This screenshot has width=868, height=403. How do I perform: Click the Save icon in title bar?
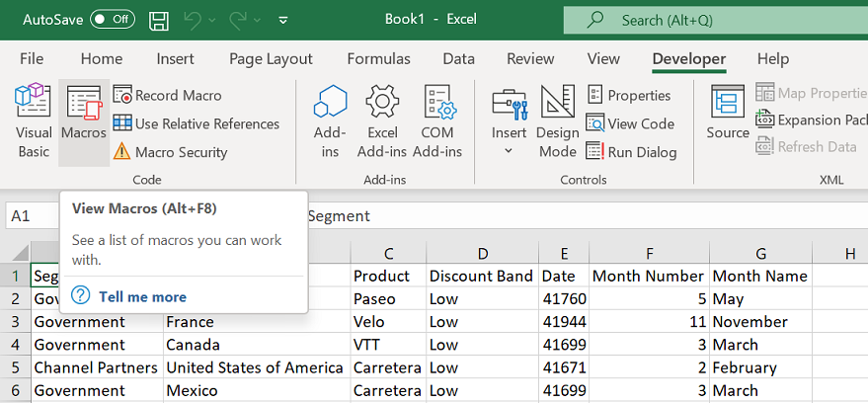click(158, 20)
